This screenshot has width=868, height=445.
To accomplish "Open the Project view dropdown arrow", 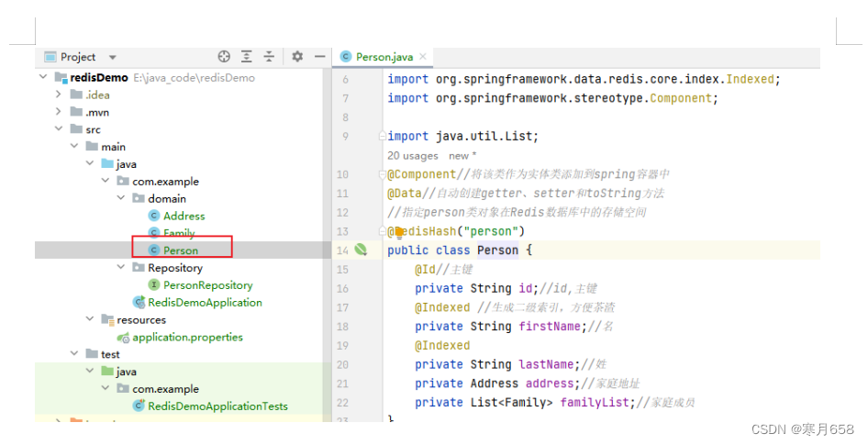I will pyautogui.click(x=112, y=57).
